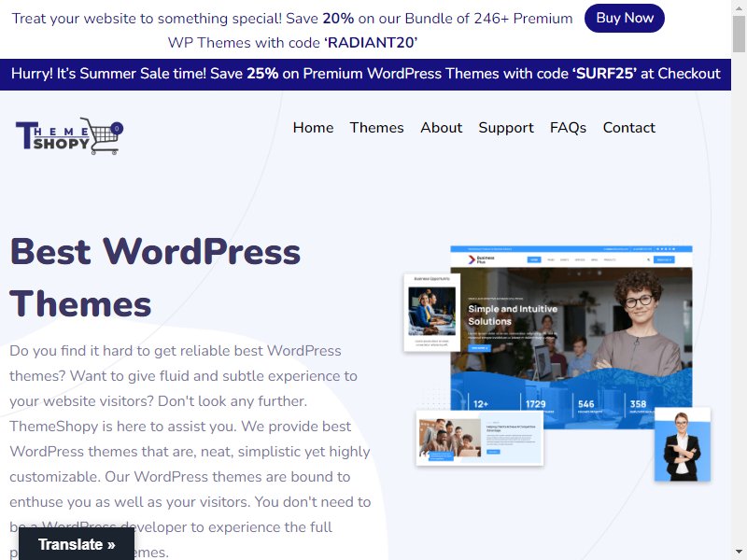Click the page vertical scrollbar thumb

click(739, 35)
